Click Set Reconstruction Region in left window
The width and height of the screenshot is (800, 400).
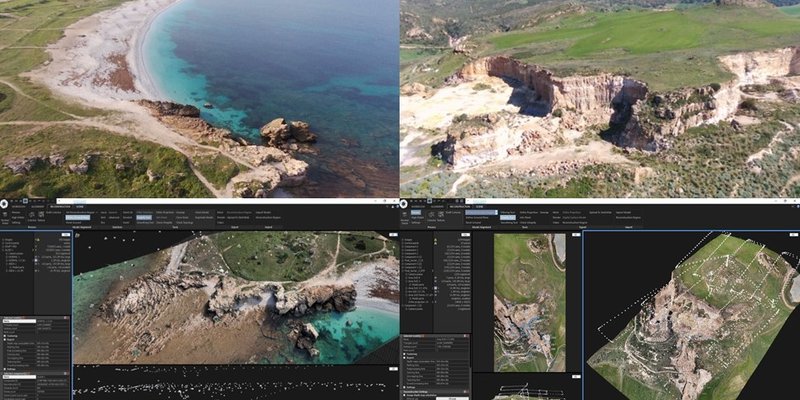80,212
